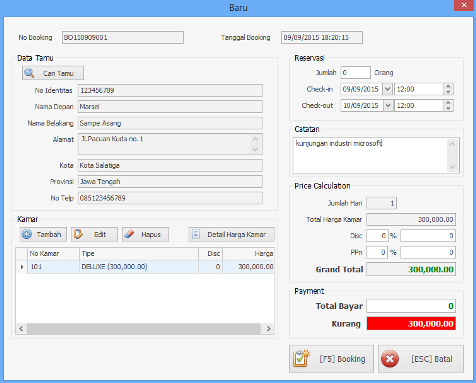Click the Hapus eraser button
Viewport: 476px width, 383px height.
(x=145, y=234)
